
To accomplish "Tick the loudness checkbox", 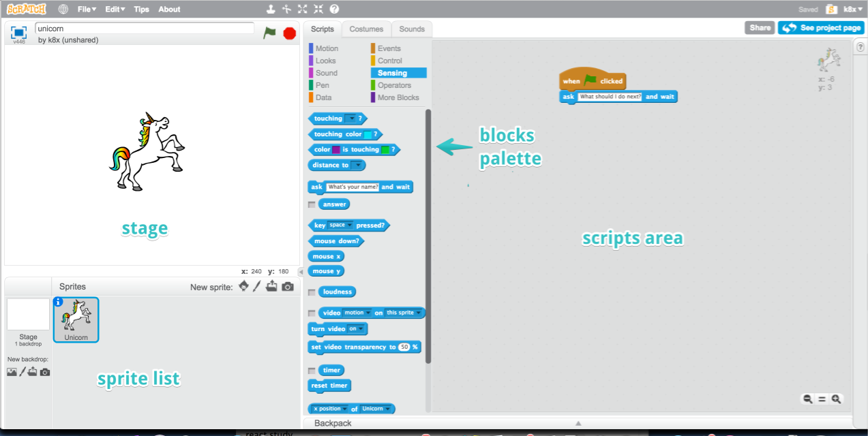I will tap(312, 292).
